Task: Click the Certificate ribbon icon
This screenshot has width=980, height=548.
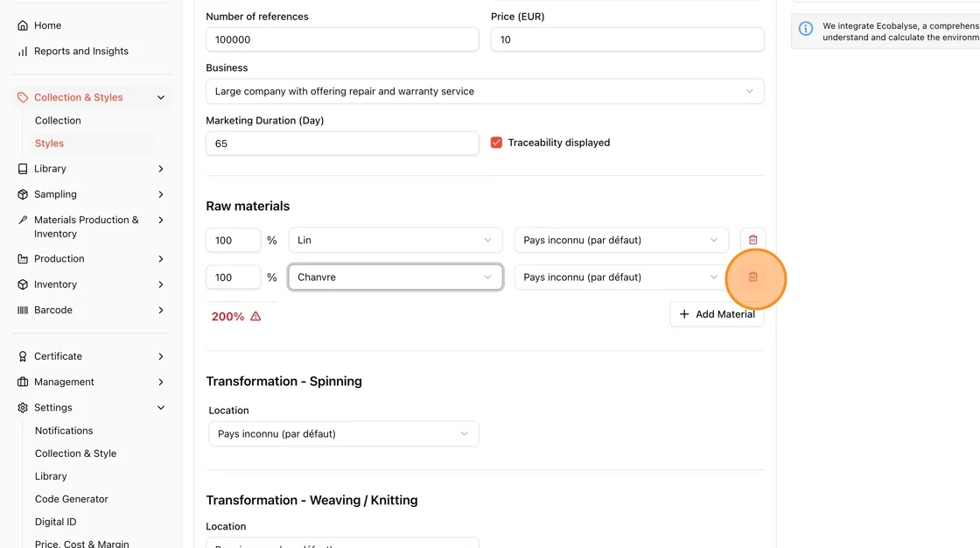Action: pyautogui.click(x=23, y=356)
